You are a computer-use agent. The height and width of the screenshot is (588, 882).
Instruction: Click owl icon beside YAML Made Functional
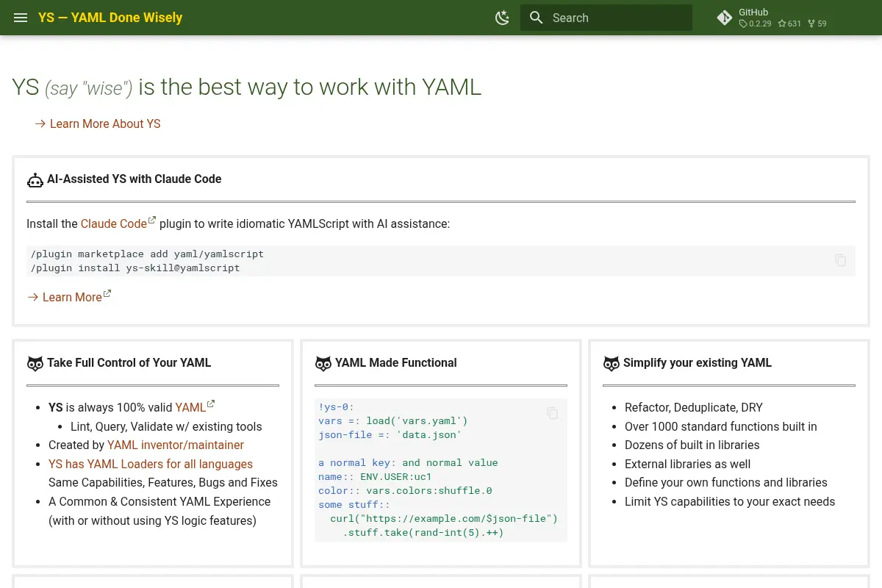(x=323, y=363)
